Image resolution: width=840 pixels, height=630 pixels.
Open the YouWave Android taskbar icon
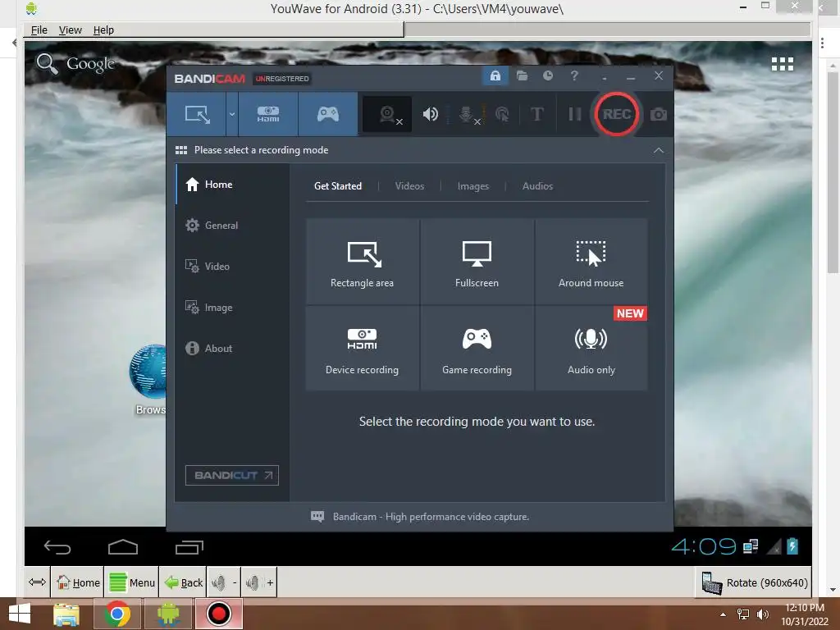tap(168, 614)
